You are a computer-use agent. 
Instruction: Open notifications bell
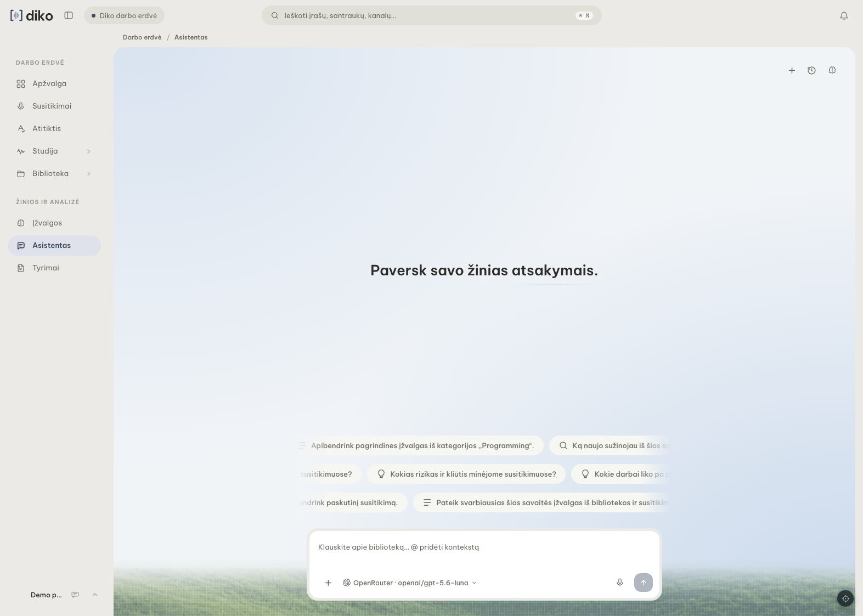tap(844, 15)
